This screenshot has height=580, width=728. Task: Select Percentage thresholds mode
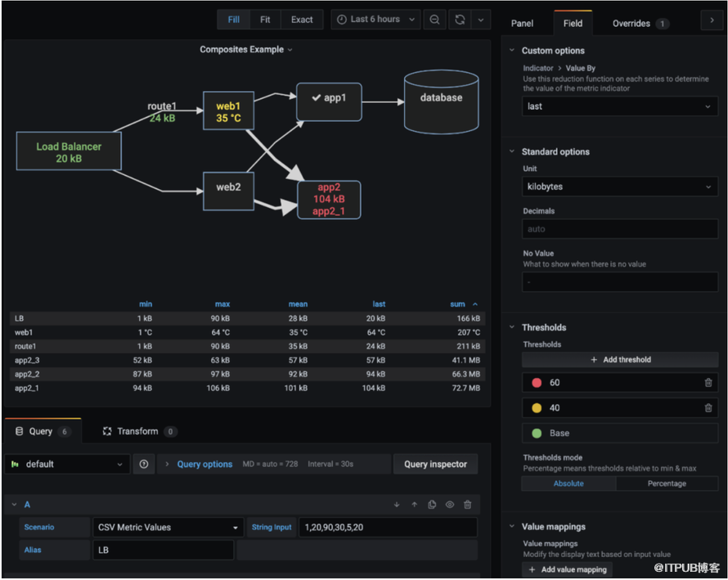pos(667,483)
